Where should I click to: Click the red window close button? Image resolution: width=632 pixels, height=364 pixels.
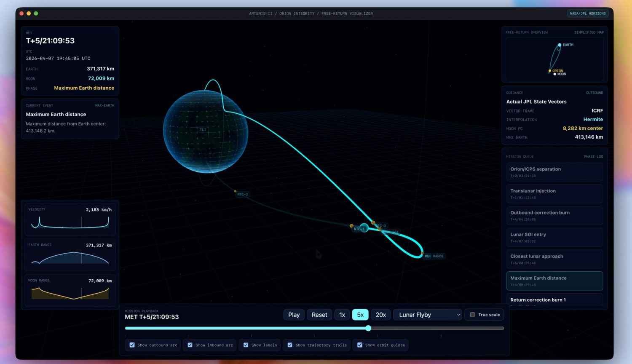coord(21,13)
